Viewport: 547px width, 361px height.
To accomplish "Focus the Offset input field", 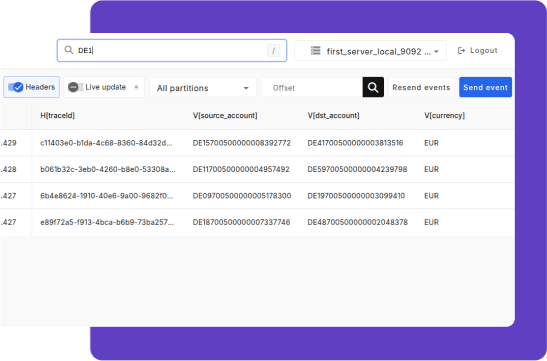I will click(x=312, y=88).
